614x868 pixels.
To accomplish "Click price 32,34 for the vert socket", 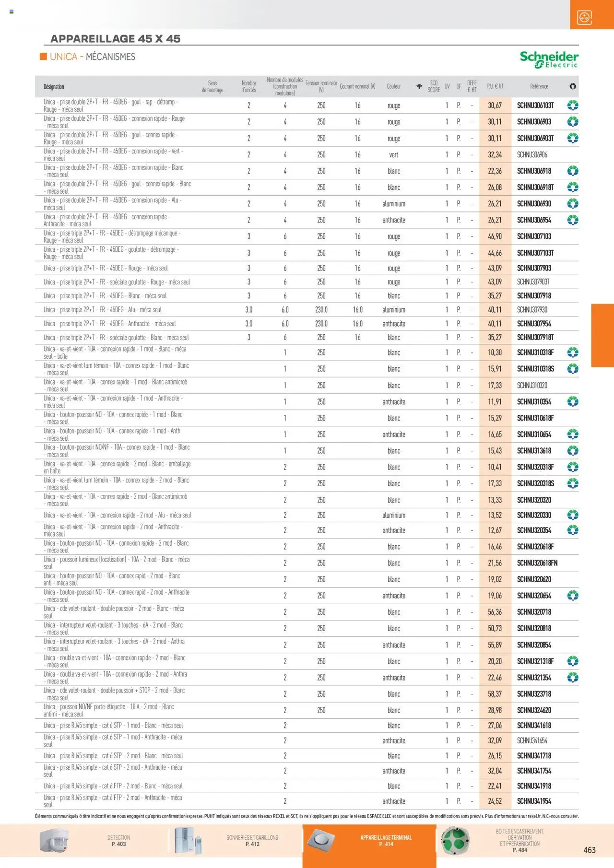I will (495, 155).
